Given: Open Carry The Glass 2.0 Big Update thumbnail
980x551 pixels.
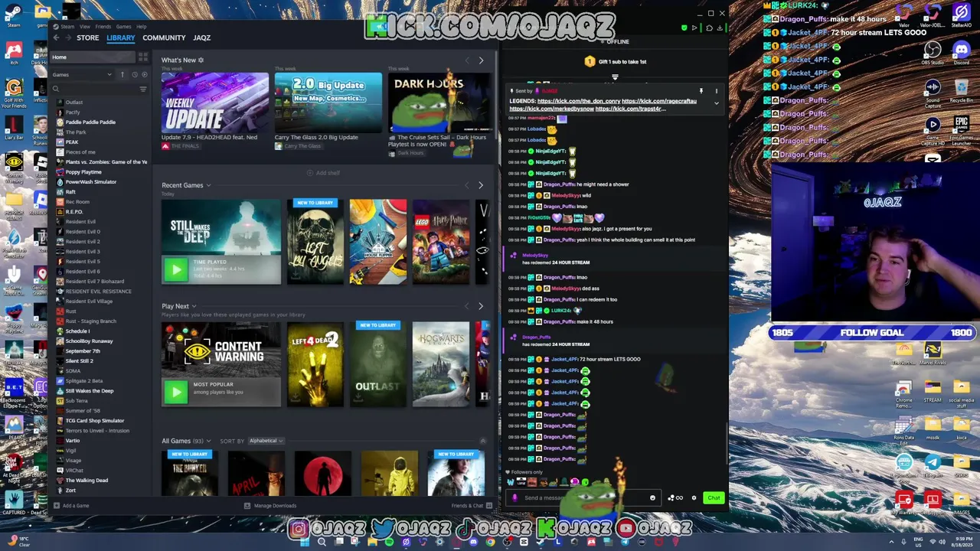Looking at the screenshot, I should (328, 103).
